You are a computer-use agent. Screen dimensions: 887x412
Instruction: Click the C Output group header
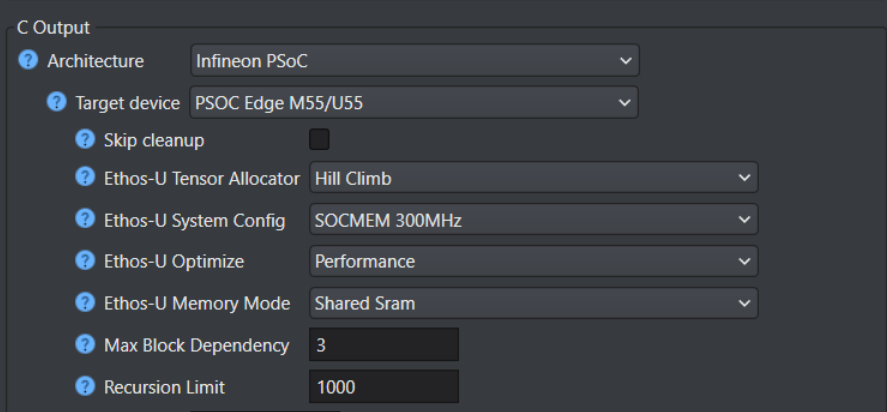(62, 27)
